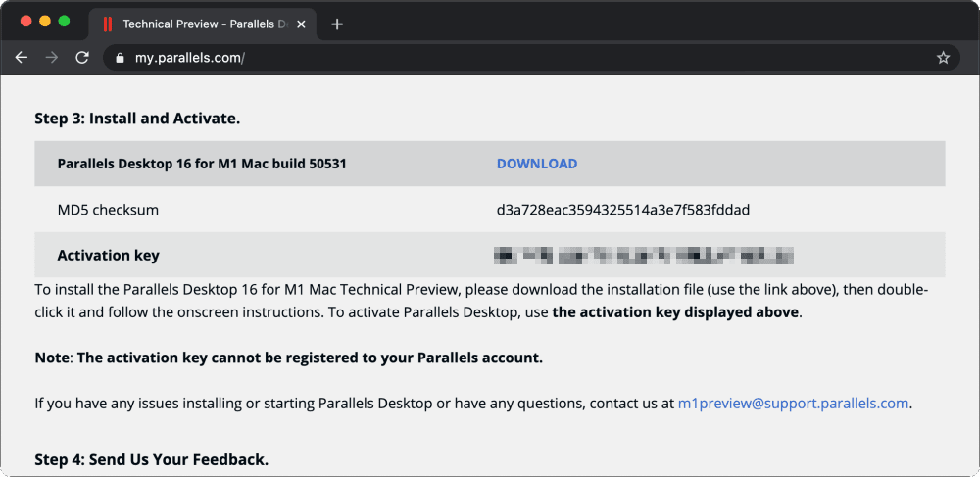This screenshot has height=477, width=980.
Task: Click the note about activation key registration
Action: pos(289,358)
